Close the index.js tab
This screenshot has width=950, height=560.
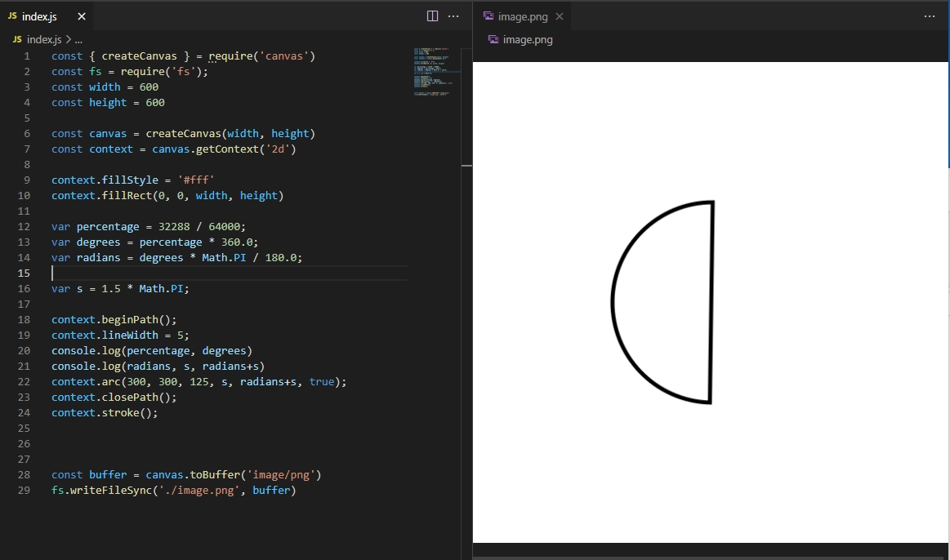tap(82, 16)
